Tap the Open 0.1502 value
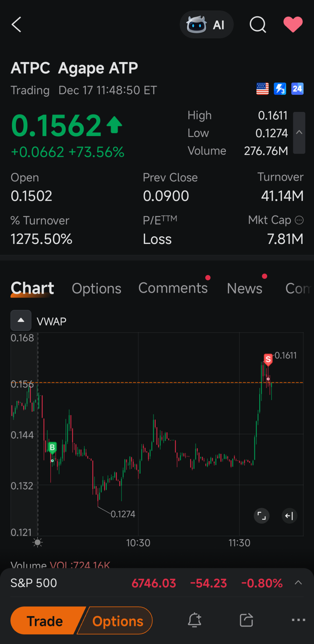Viewport: 314px width, 644px height. point(31,196)
